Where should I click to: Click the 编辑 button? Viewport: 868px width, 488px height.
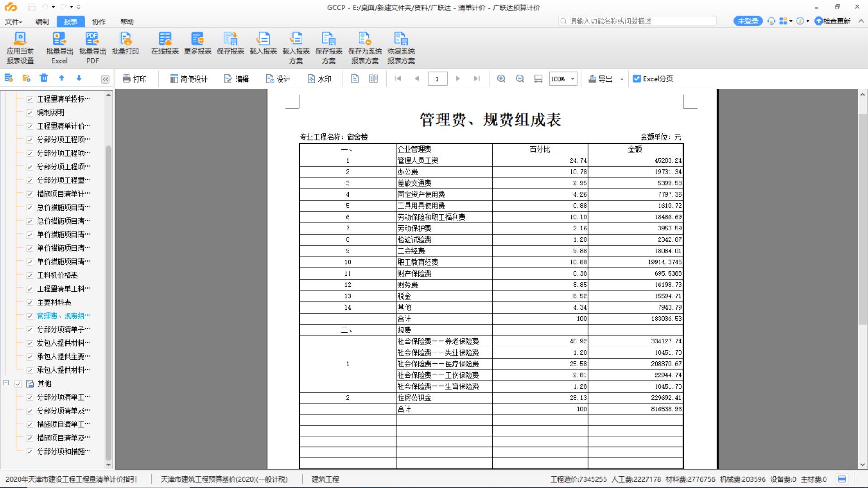point(236,79)
